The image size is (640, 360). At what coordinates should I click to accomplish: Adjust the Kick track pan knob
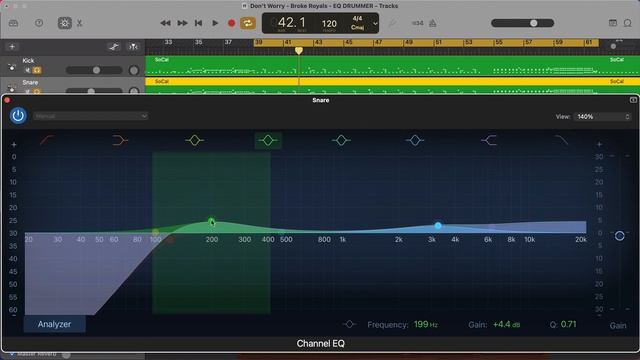tap(133, 70)
